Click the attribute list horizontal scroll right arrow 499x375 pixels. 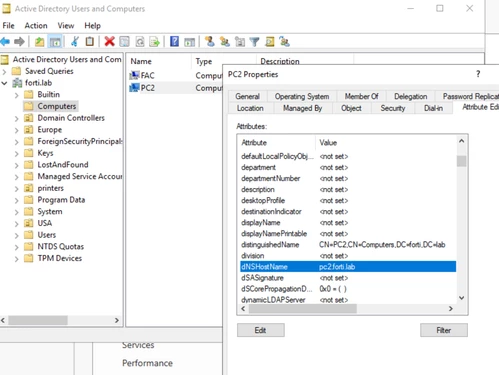click(451, 309)
